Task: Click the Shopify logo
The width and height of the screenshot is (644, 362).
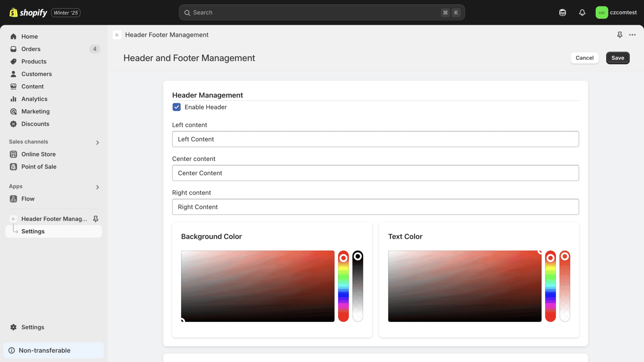Action: coord(28,12)
